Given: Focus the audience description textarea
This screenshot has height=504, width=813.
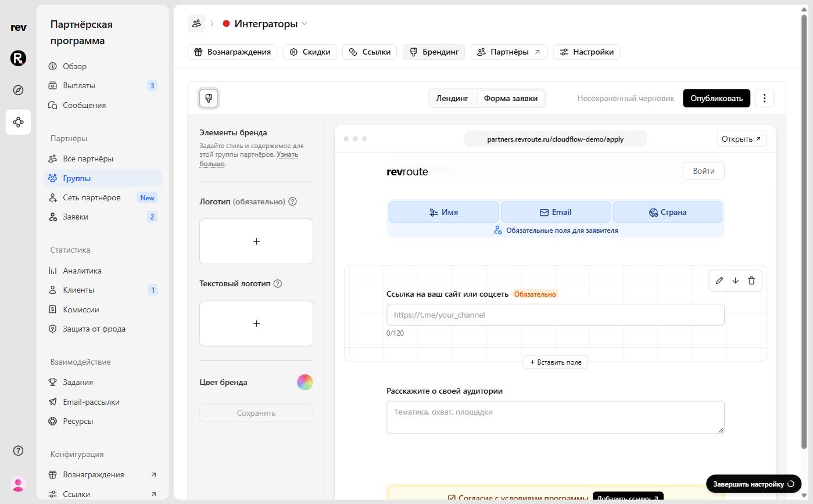Looking at the screenshot, I should pyautogui.click(x=556, y=417).
